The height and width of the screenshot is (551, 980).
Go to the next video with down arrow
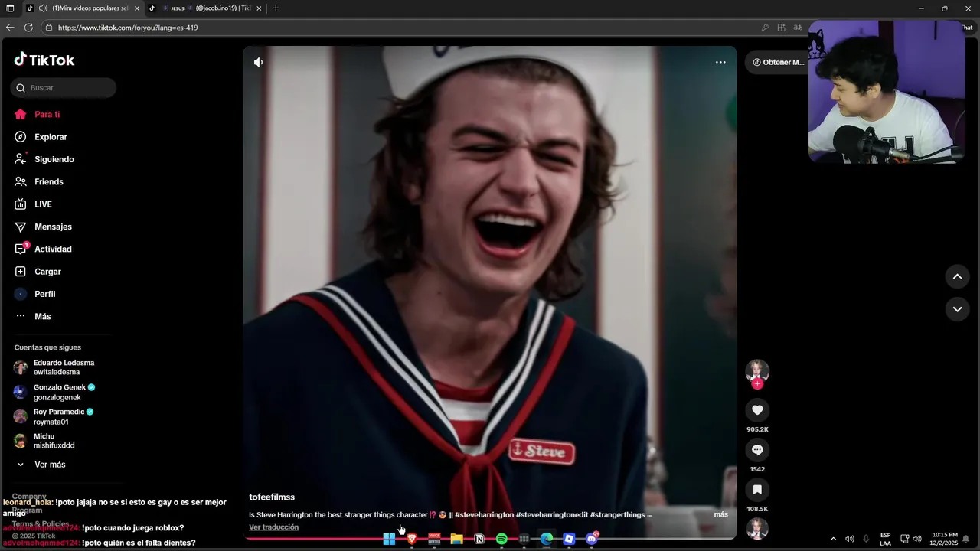tap(957, 309)
